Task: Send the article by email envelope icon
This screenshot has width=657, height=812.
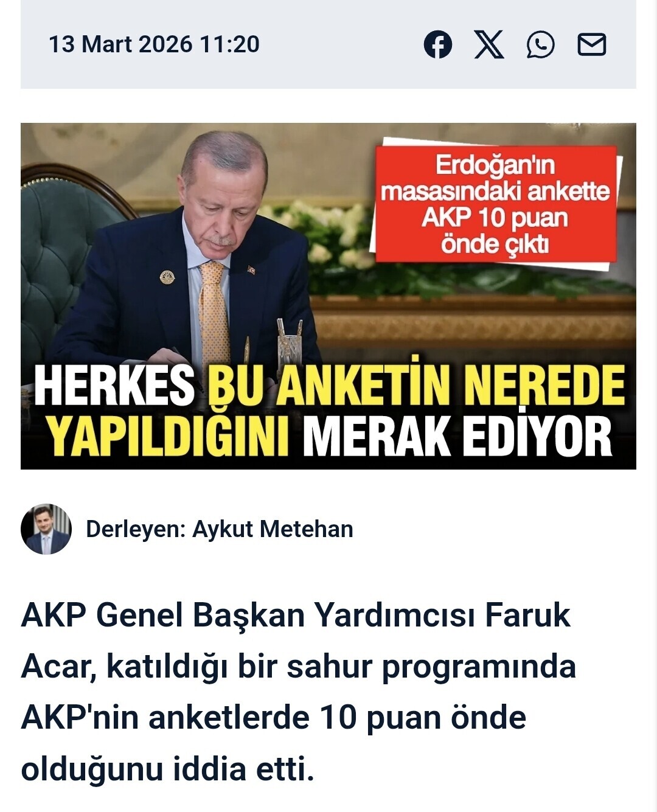Action: 591,44
